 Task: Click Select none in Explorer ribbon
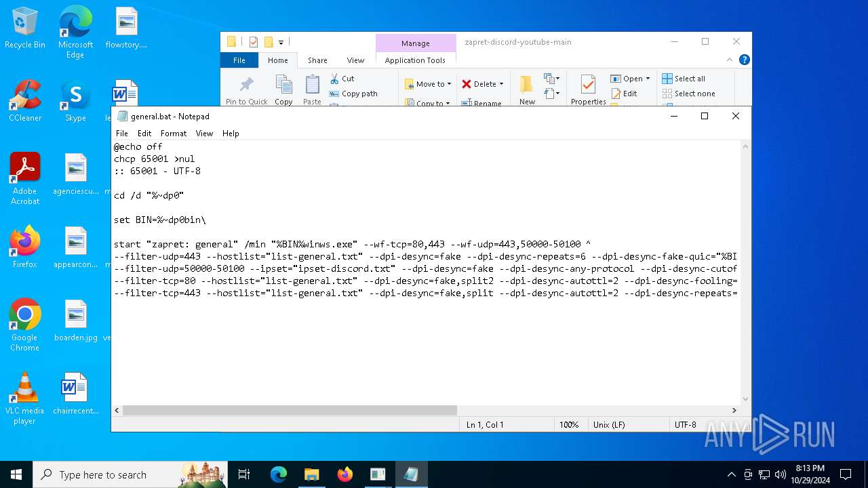pos(688,94)
